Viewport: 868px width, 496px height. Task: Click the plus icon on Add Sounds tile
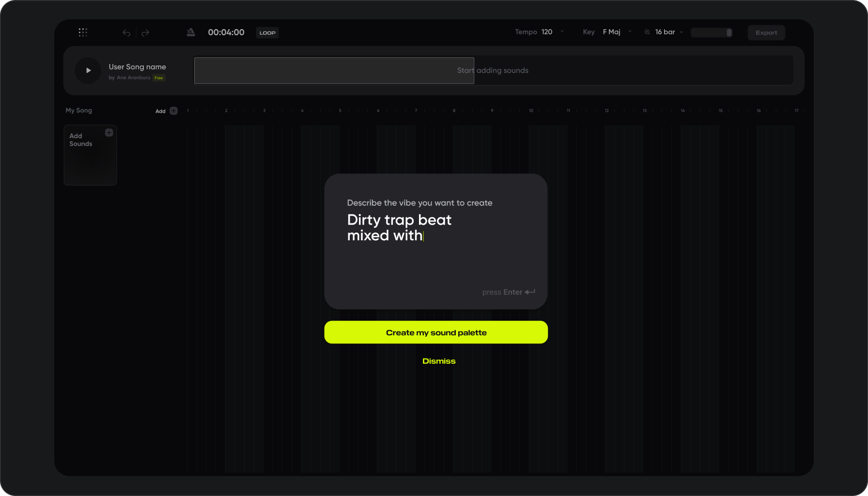(109, 132)
